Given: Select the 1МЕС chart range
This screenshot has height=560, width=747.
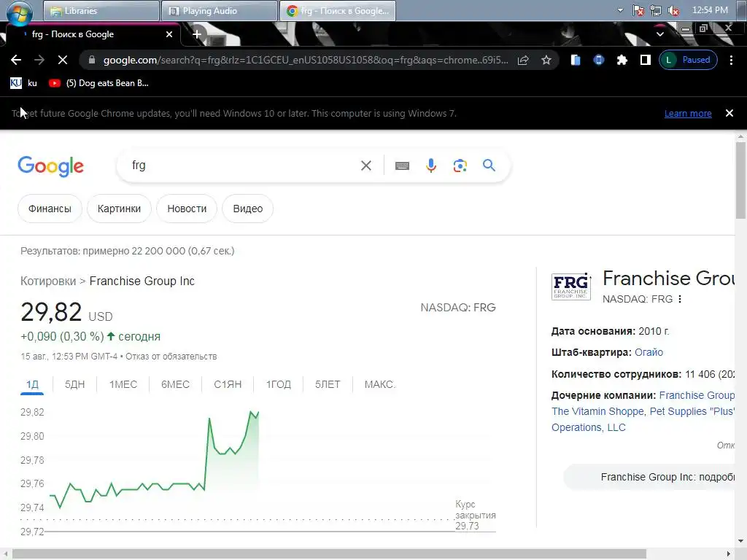Looking at the screenshot, I should point(123,384).
